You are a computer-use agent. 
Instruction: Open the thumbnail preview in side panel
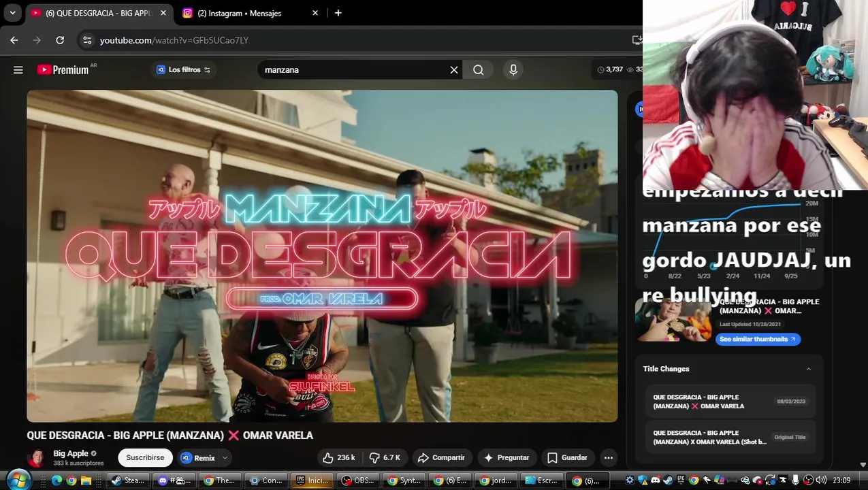click(673, 320)
